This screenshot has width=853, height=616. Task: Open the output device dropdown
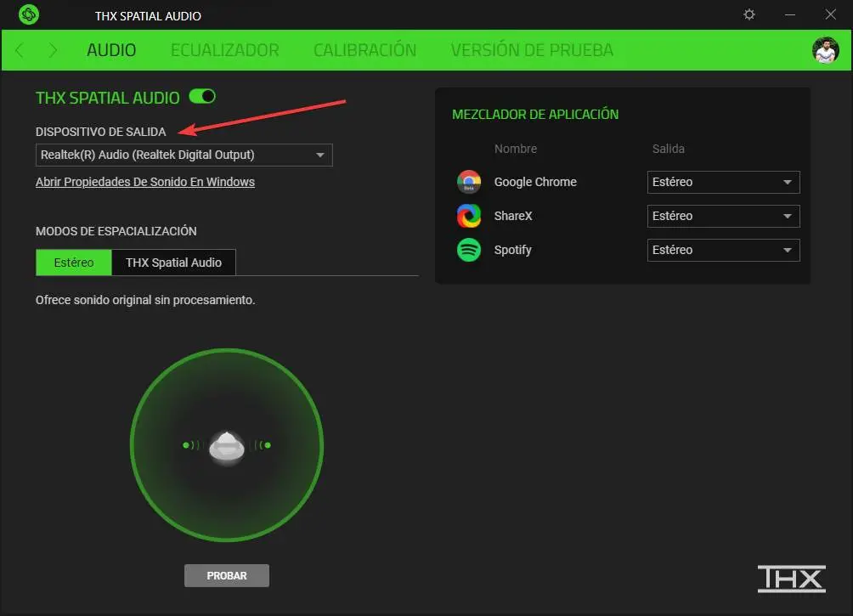184,155
